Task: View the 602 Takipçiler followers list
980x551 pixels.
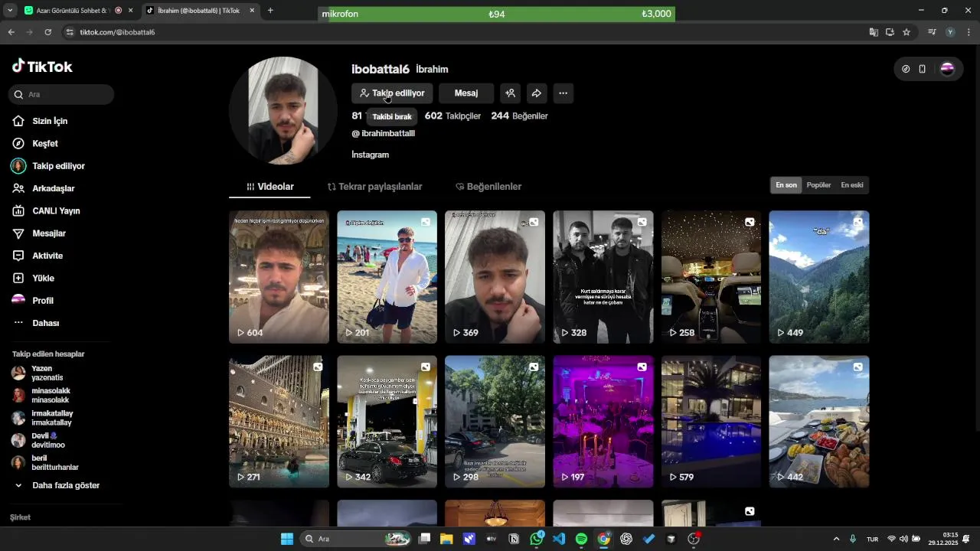Action: point(452,116)
